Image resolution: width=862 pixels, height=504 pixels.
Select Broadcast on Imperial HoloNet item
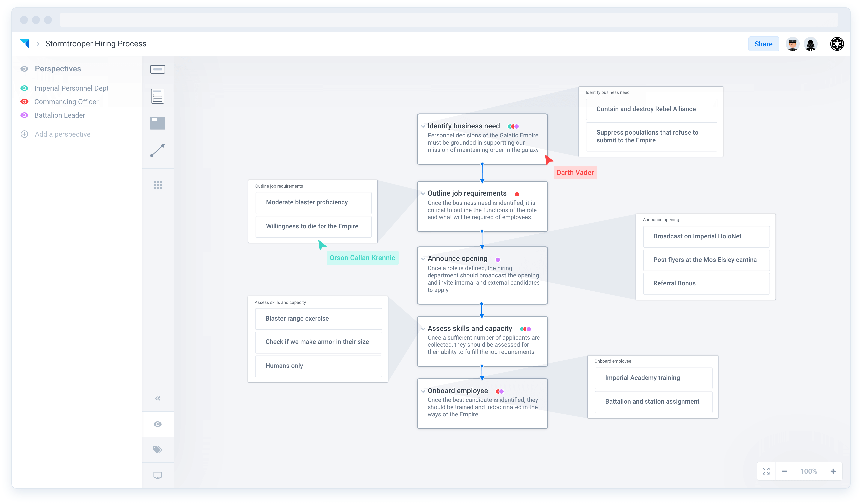706,236
